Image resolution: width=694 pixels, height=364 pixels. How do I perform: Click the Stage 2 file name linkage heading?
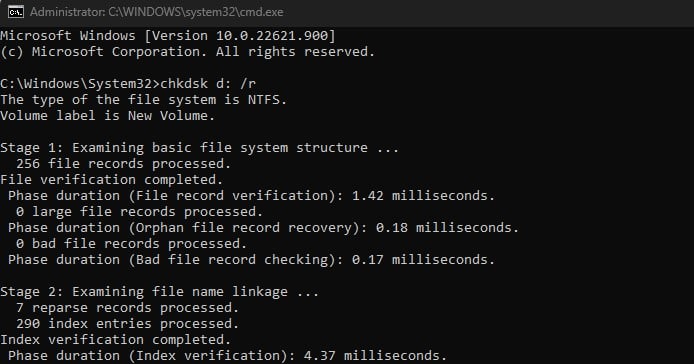tap(160, 291)
